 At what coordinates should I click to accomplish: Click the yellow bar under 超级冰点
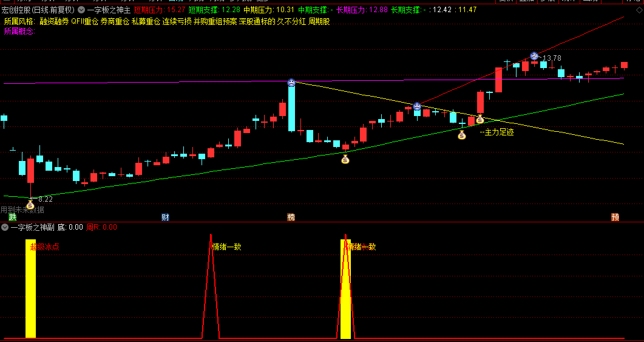click(x=31, y=289)
